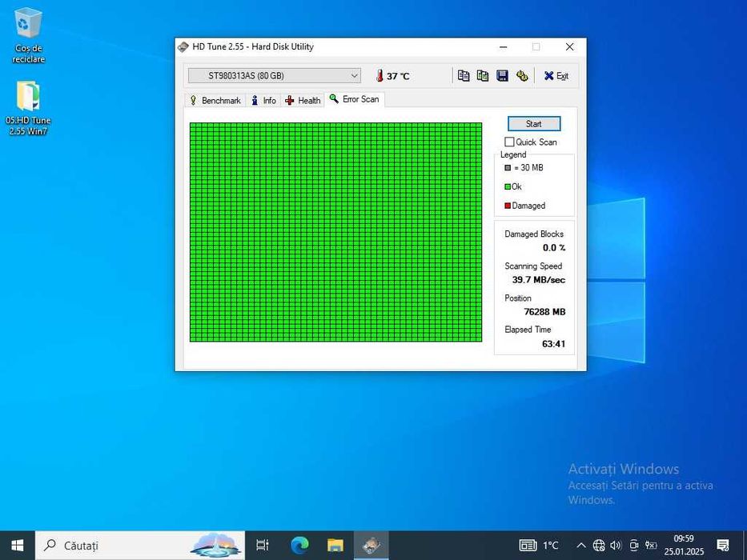Image resolution: width=747 pixels, height=560 pixels.
Task: Minimize the HD Tune window
Action: pyautogui.click(x=503, y=46)
